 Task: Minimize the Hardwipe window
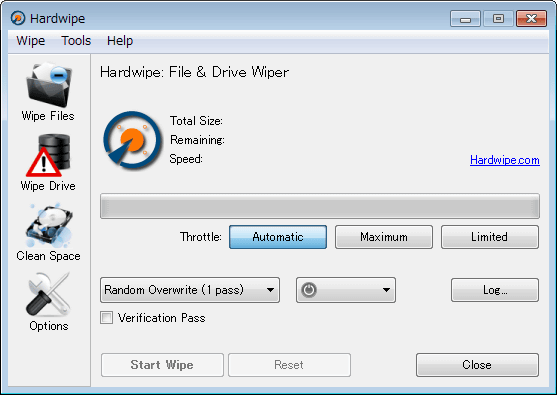(x=465, y=18)
